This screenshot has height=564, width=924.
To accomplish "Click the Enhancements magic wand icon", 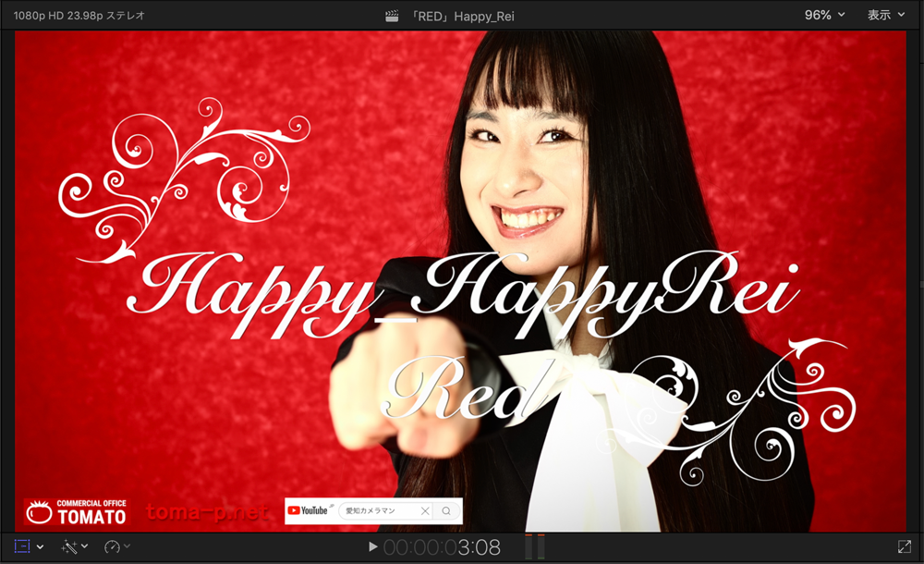I will tap(70, 546).
